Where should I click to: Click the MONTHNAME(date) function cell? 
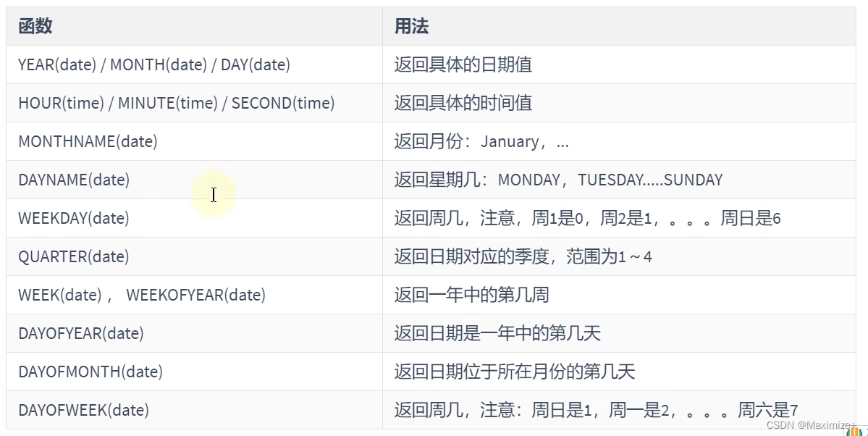[x=194, y=141]
